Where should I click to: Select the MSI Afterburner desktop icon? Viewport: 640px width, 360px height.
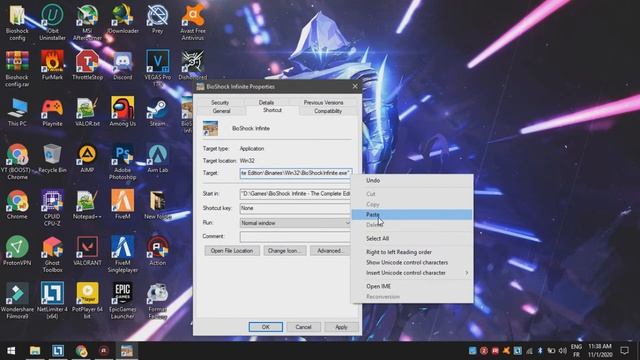coord(87,22)
